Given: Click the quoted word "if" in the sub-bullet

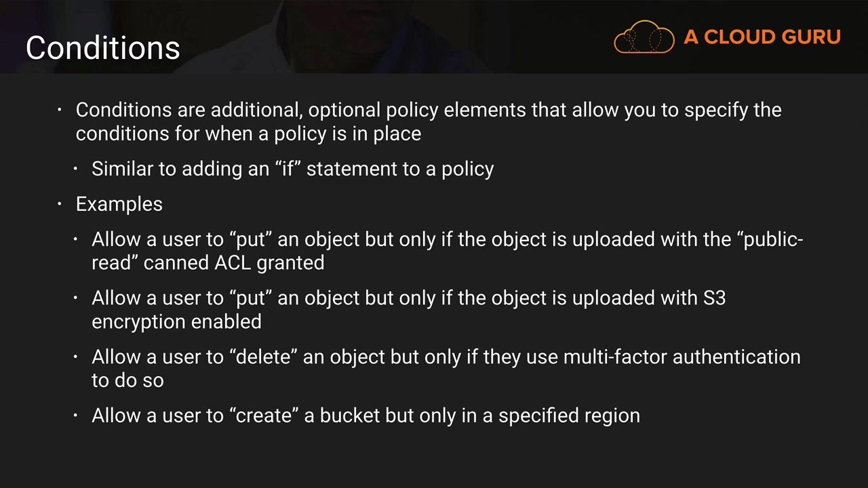Looking at the screenshot, I should 288,169.
